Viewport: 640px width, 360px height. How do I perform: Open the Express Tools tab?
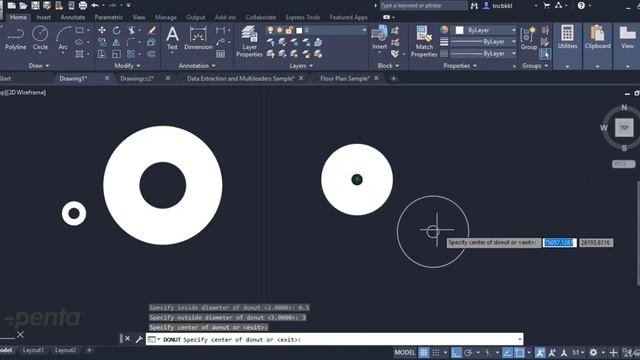coord(302,17)
